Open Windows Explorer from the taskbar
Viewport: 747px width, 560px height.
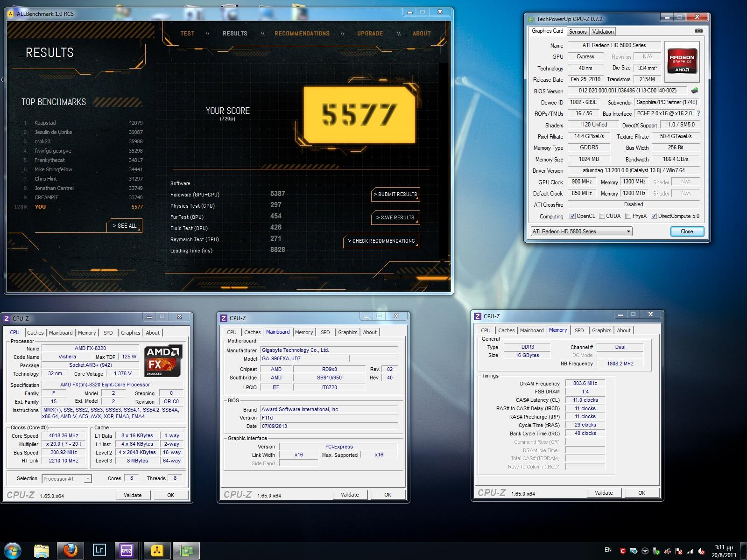click(42, 551)
